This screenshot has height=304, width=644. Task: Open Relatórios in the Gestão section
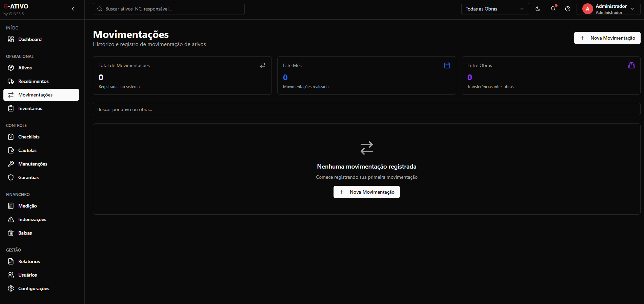29,261
